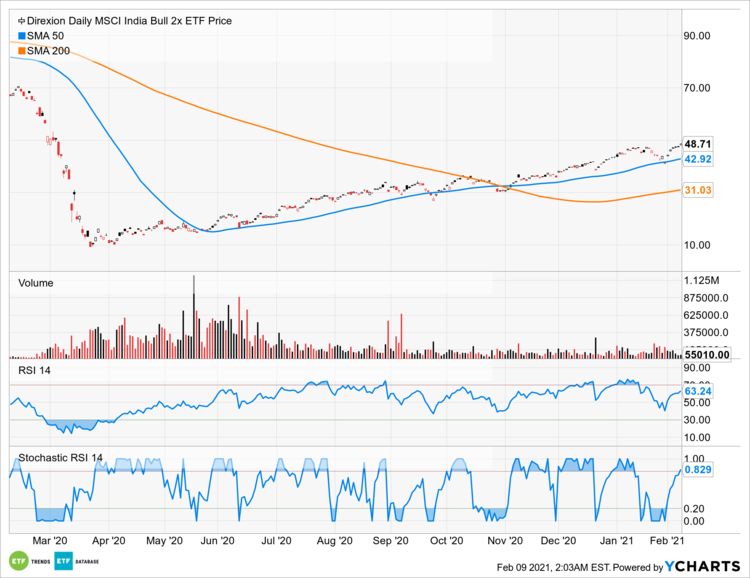Select the Volume panel title
Screen dimensions: 750x578
[36, 283]
